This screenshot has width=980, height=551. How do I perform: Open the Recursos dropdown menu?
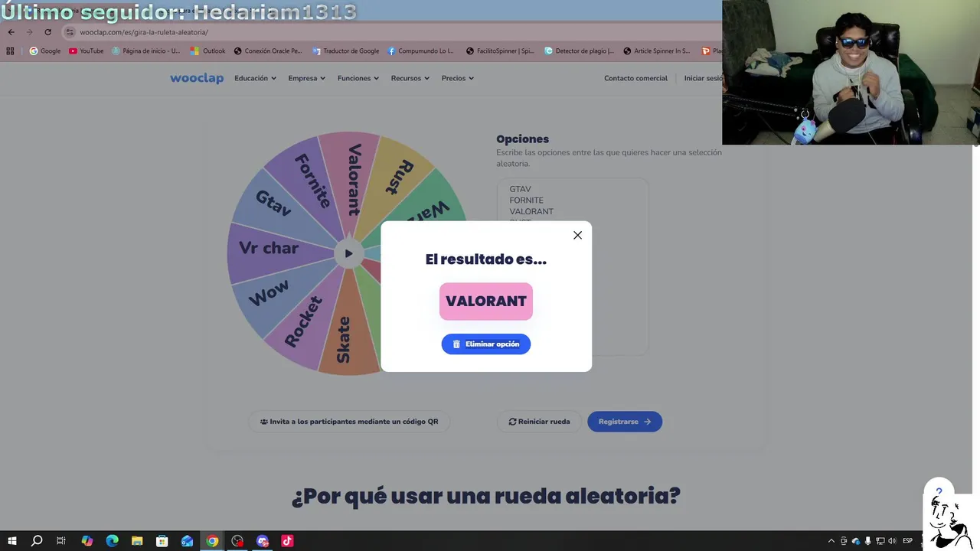[410, 78]
